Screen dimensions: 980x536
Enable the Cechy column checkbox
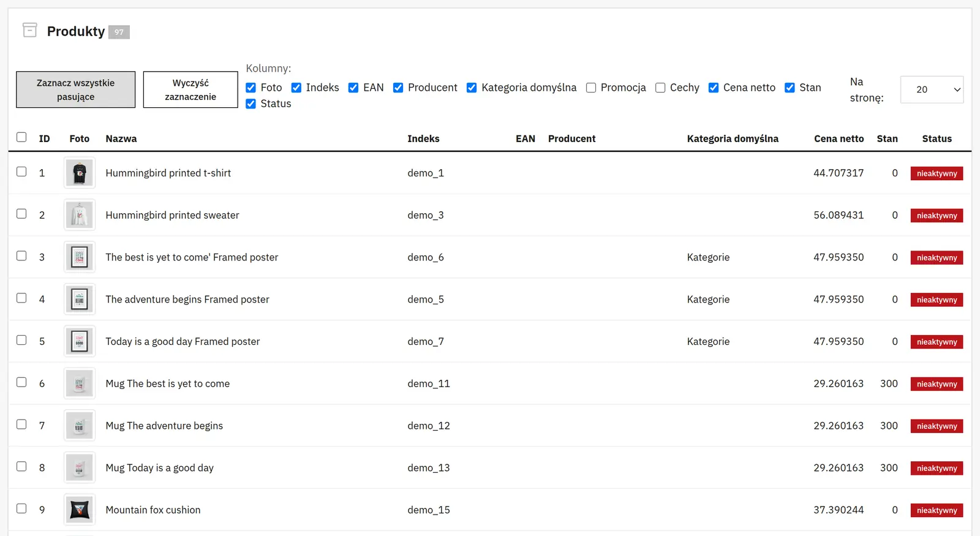click(660, 88)
